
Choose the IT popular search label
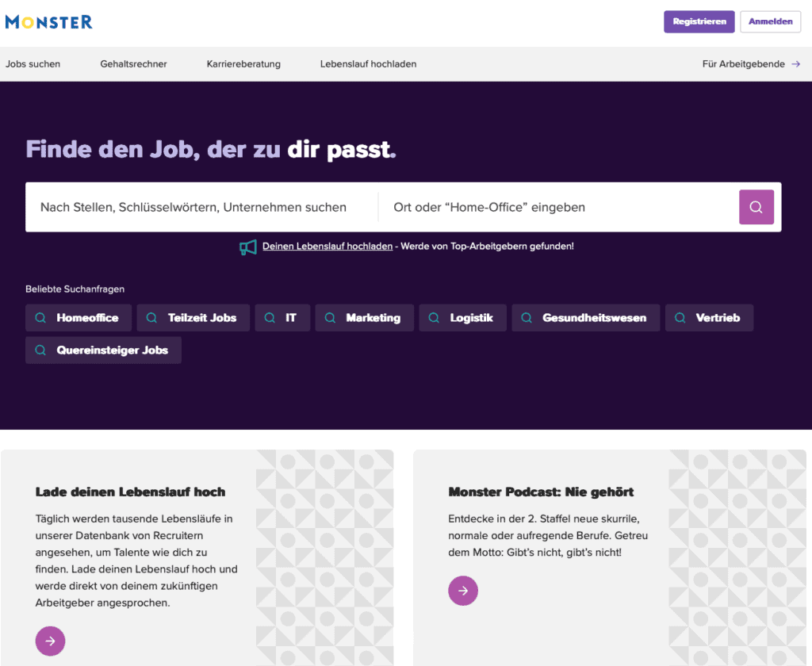(291, 318)
